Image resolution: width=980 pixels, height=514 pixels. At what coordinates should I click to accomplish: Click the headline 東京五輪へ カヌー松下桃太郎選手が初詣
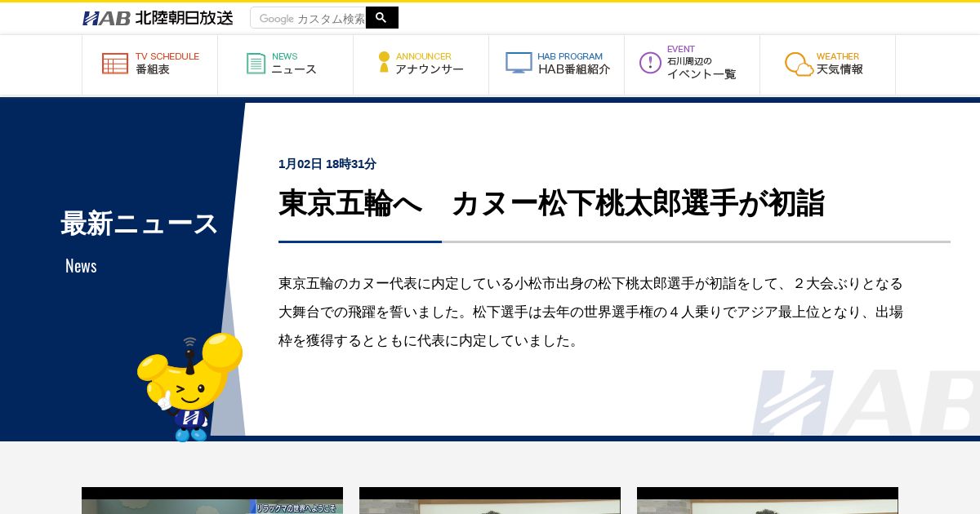coord(551,203)
